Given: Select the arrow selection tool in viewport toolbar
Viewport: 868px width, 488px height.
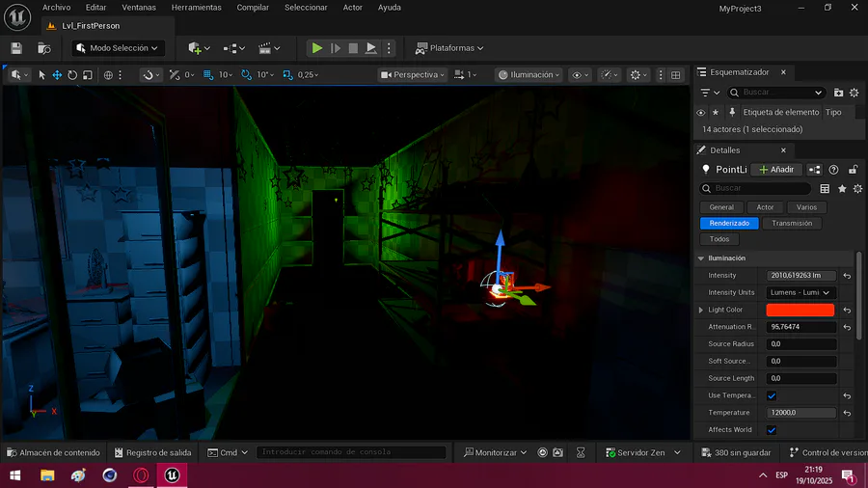Looking at the screenshot, I should tap(41, 74).
